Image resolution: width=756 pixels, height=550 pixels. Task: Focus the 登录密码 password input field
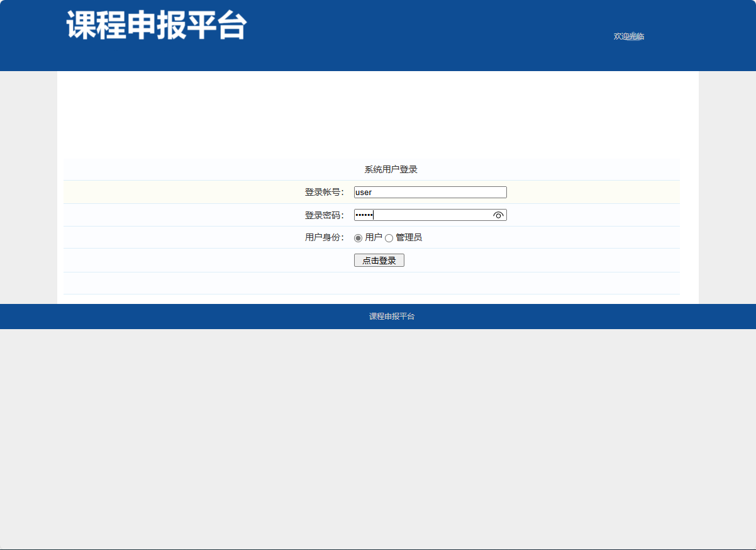[428, 215]
